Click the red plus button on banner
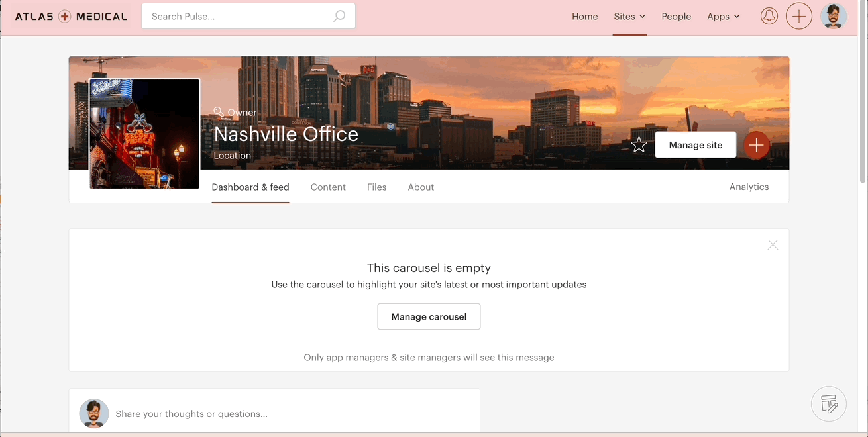This screenshot has height=437, width=868. (x=756, y=145)
